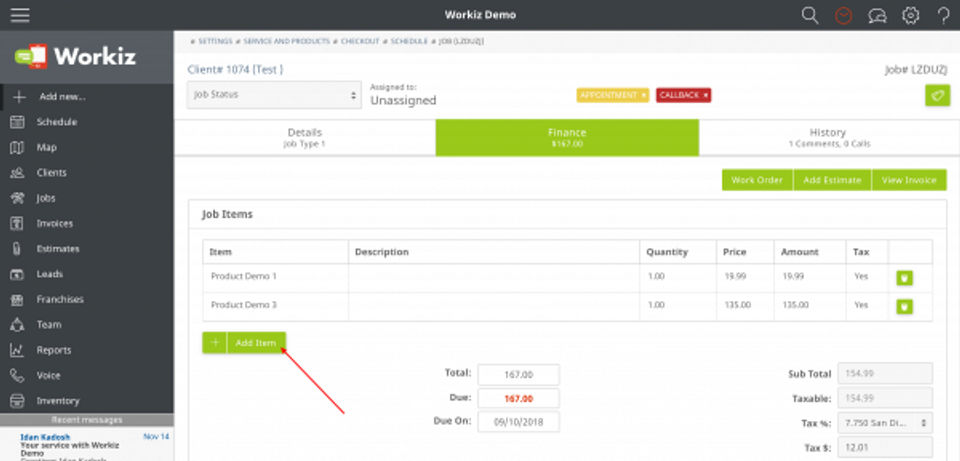Open the Job Status dropdown
This screenshot has height=461, width=960.
[274, 96]
